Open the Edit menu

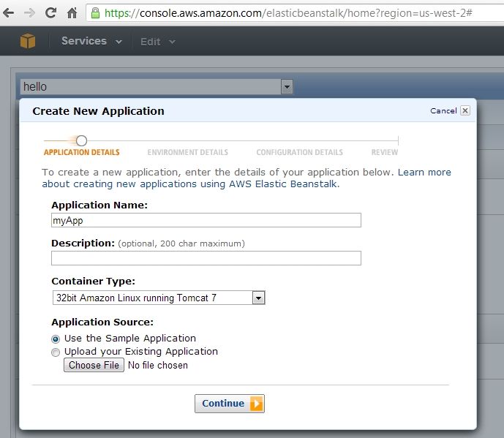click(x=158, y=42)
